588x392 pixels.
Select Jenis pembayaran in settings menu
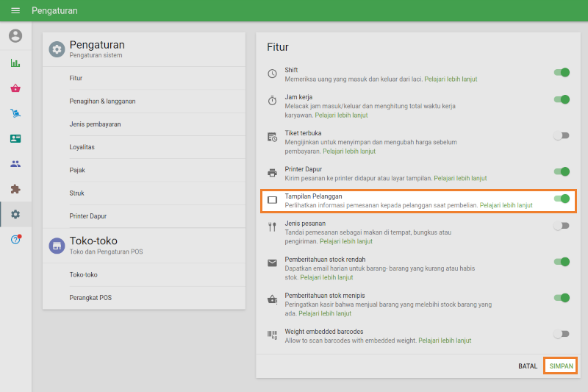coord(95,124)
